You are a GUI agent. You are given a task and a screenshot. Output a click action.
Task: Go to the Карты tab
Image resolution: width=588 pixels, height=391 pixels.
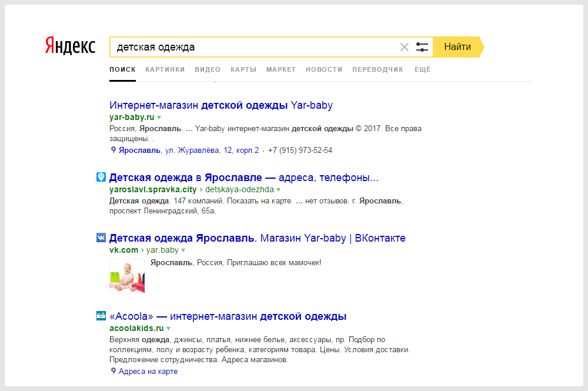coord(243,69)
